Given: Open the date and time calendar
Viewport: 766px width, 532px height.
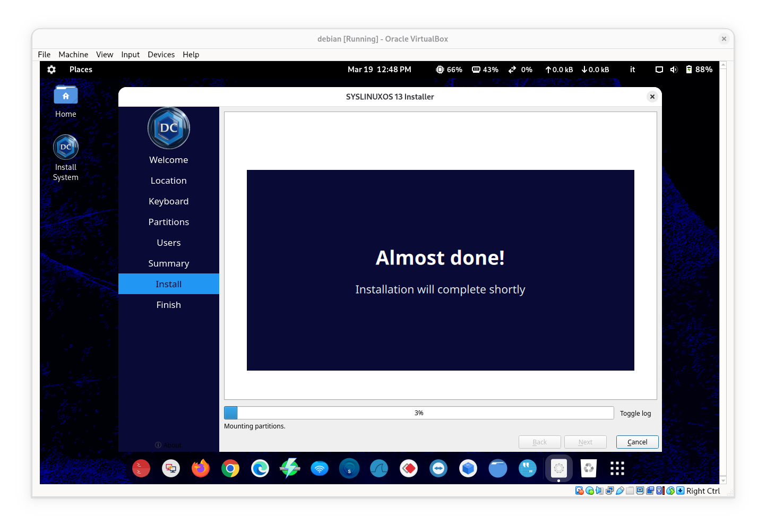Looking at the screenshot, I should click(x=379, y=70).
